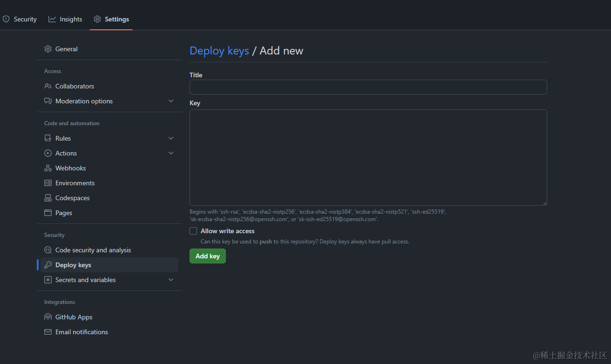Click the 'Add new' heading text
This screenshot has width=611, height=364.
coord(281,51)
